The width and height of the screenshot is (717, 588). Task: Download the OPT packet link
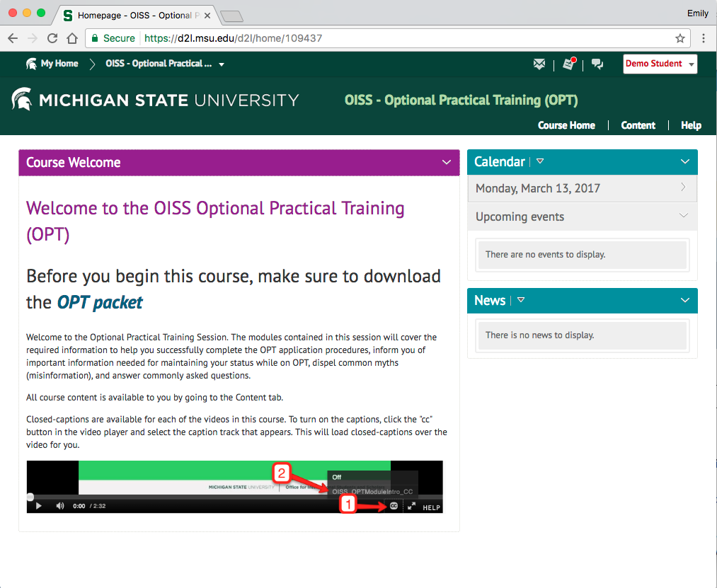(100, 302)
